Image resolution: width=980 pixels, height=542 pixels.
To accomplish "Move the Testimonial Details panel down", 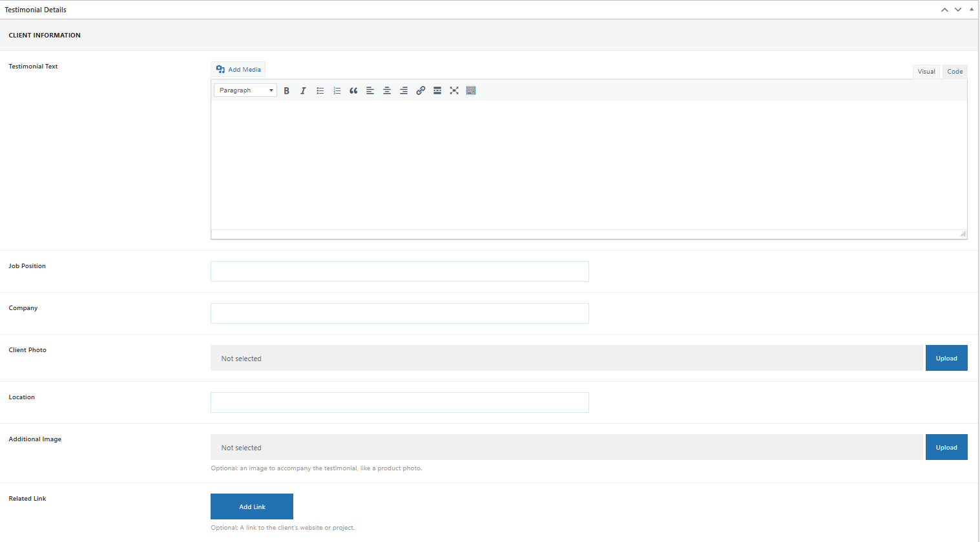I will tap(958, 10).
